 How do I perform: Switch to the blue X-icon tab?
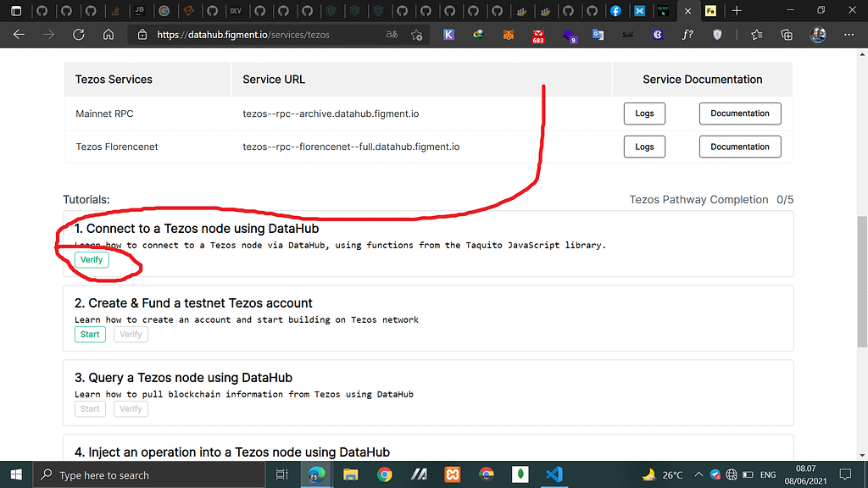[639, 10]
